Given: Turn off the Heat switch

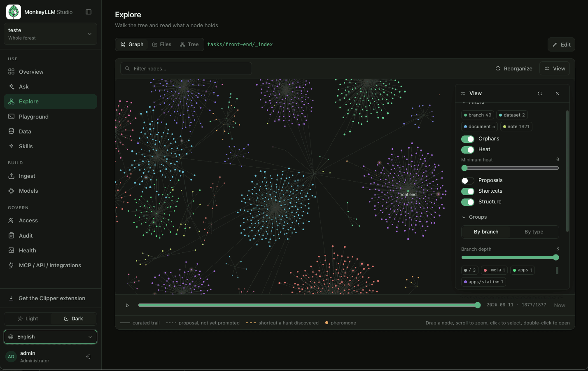Looking at the screenshot, I should (468, 149).
